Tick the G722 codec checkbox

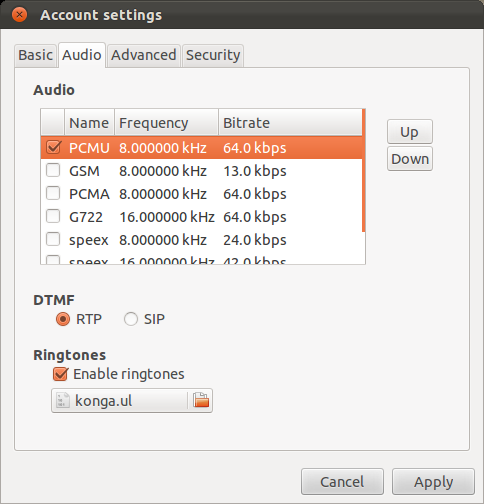coord(53,216)
